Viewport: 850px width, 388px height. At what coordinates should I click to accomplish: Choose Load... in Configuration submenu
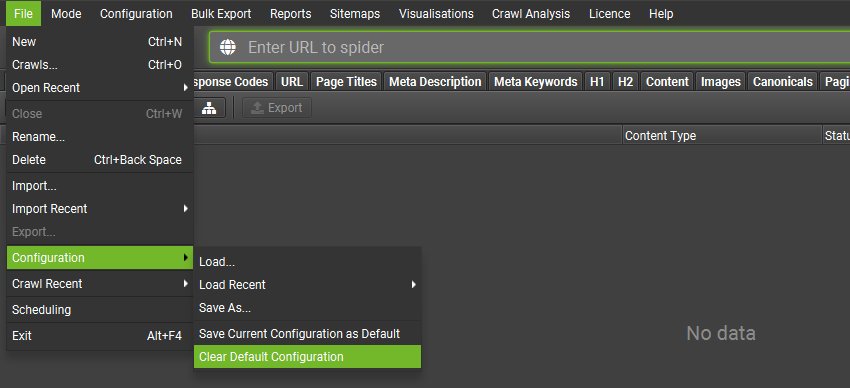tap(307, 262)
